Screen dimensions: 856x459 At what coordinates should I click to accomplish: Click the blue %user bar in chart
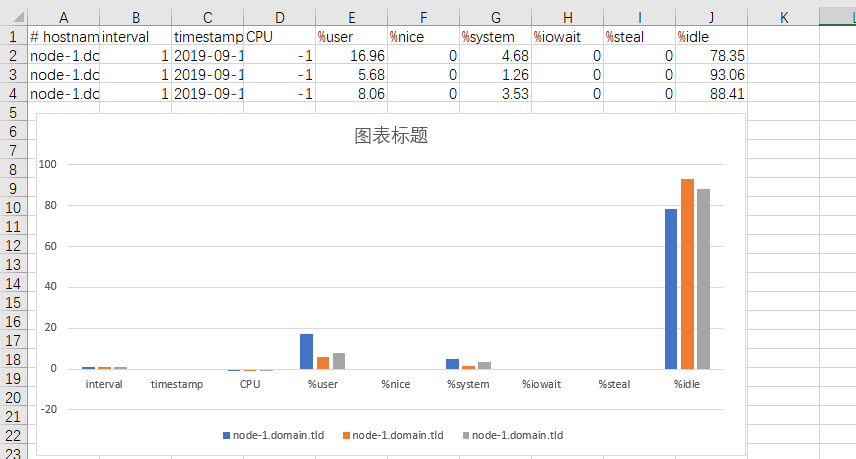click(x=306, y=351)
